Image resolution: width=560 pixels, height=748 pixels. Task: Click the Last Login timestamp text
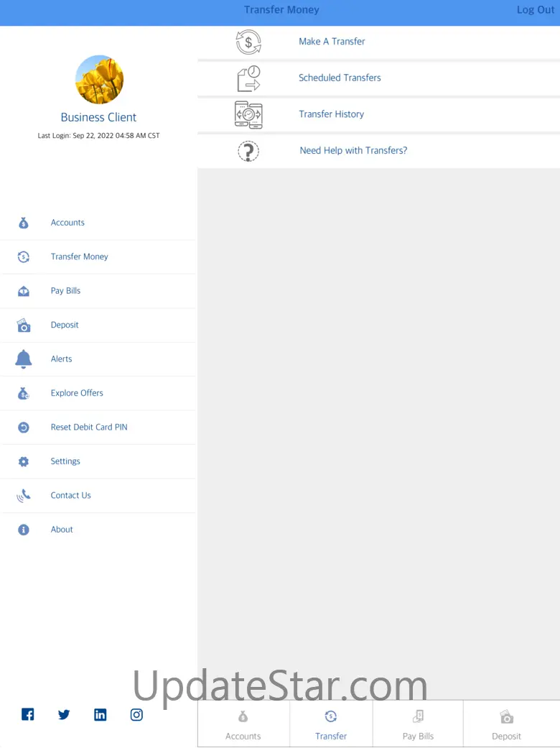98,136
